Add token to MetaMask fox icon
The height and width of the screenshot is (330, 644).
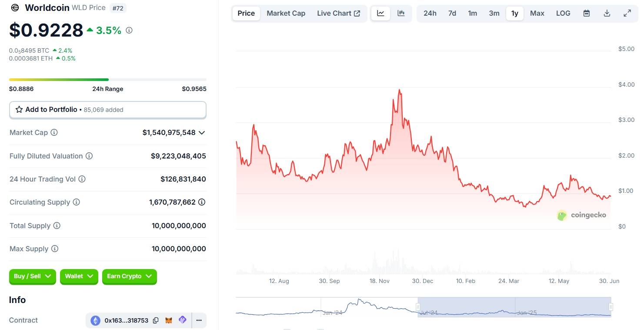tap(169, 320)
